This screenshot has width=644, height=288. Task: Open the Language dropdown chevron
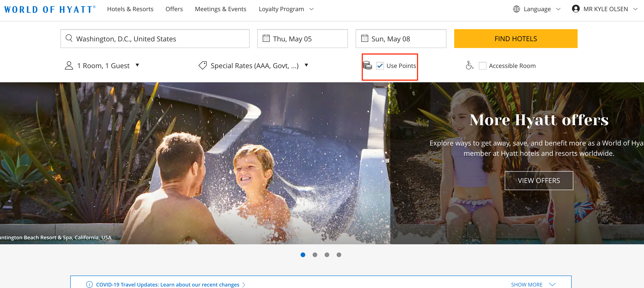point(558,9)
